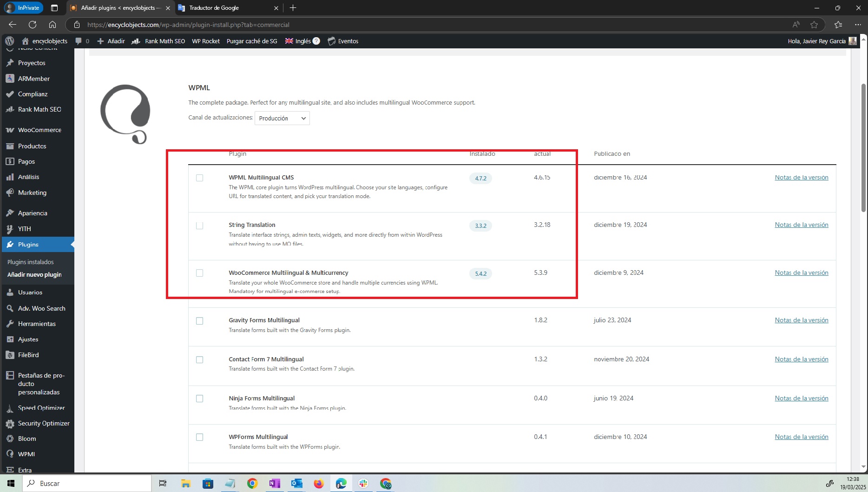Click the Rank Math SEO toolbar icon

point(136,41)
